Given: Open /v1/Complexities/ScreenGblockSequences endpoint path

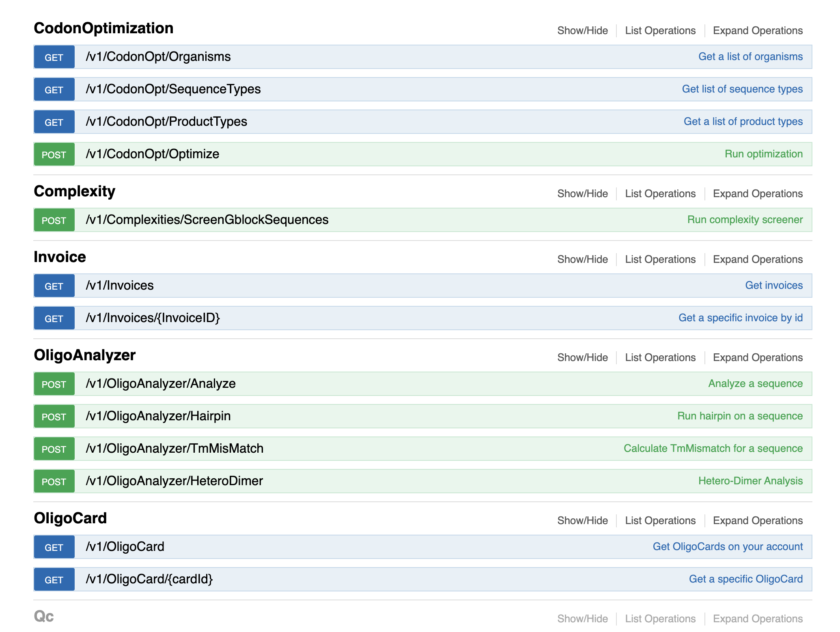Looking at the screenshot, I should [207, 219].
